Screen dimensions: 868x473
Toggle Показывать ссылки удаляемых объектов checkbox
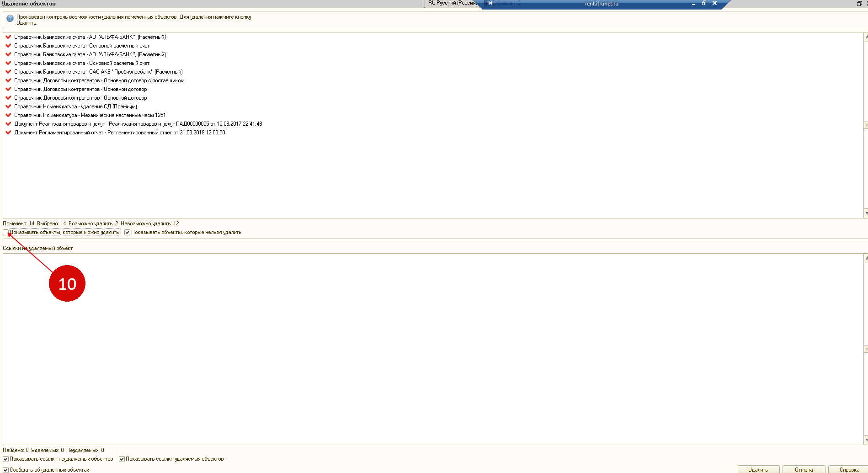click(x=122, y=459)
